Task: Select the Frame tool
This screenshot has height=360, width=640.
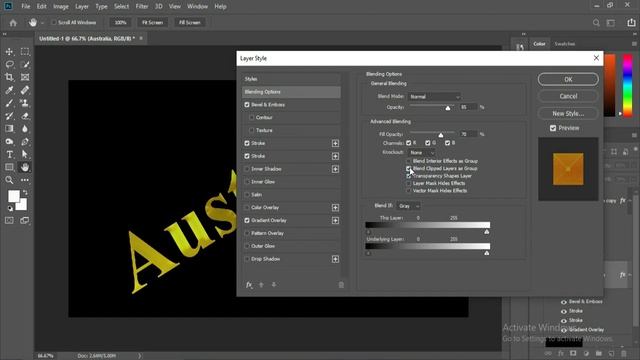Action: tap(25, 77)
